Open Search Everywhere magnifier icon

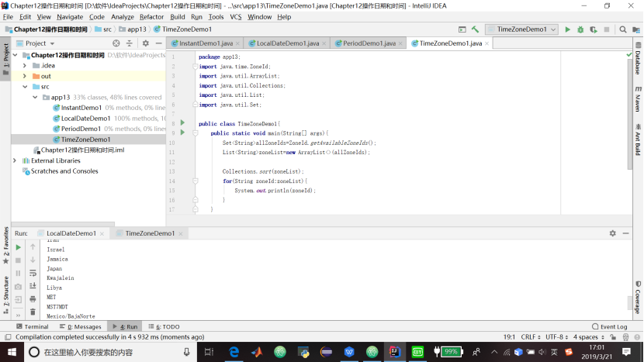622,29
